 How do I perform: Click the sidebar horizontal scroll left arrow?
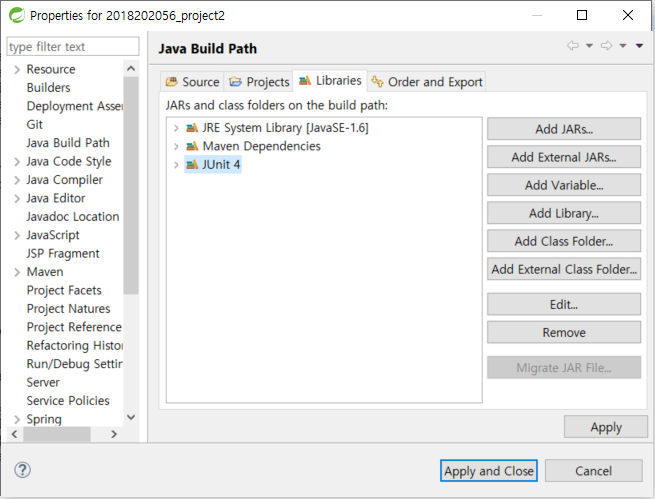(15, 434)
